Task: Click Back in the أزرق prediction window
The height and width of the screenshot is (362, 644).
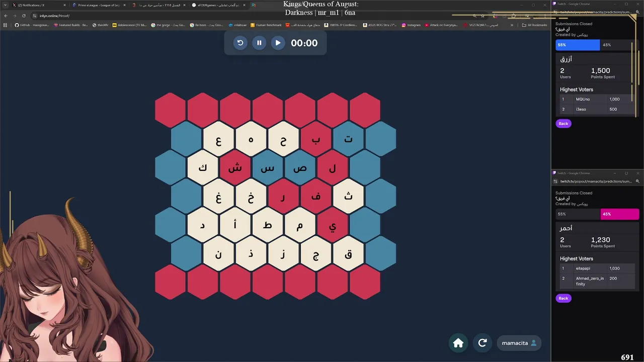Action: 563,123
